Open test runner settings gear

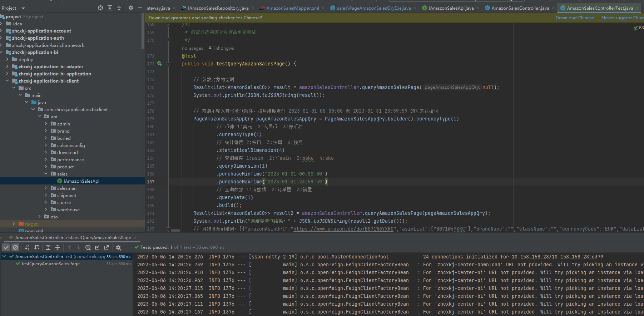click(118, 247)
